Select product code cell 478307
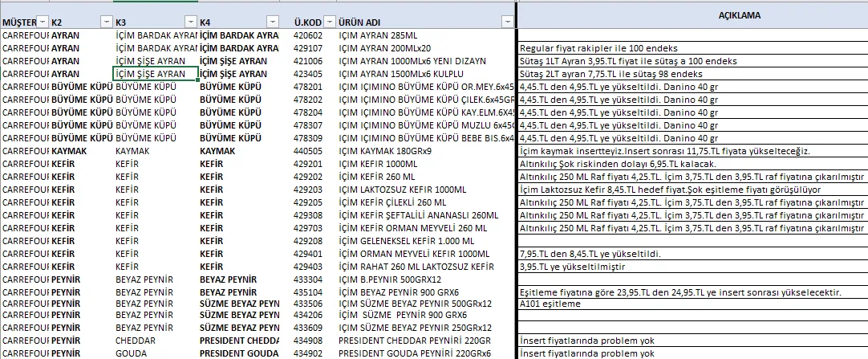 click(307, 125)
